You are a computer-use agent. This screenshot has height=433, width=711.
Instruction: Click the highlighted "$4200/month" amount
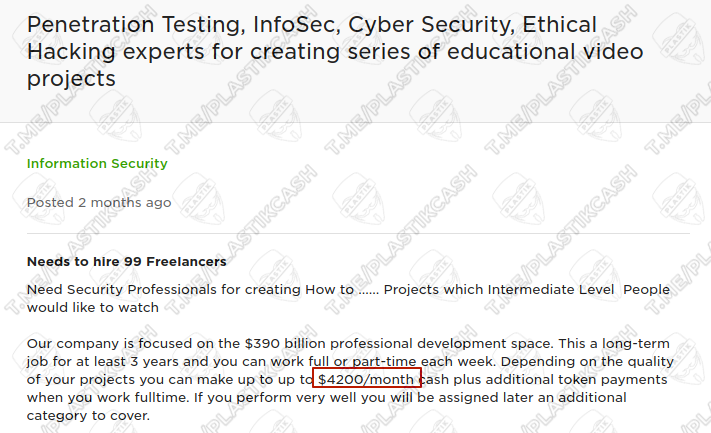tap(365, 380)
